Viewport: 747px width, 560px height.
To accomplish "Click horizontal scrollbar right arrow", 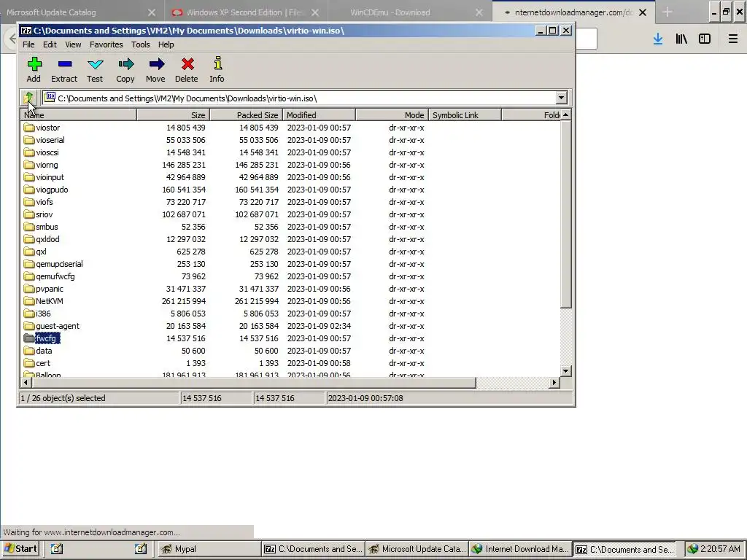I will tap(554, 382).
